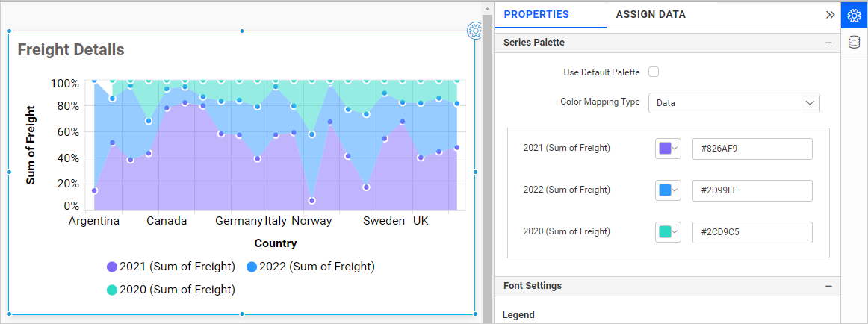Click the Canada axis label
The height and width of the screenshot is (324, 868).
pyautogui.click(x=167, y=221)
